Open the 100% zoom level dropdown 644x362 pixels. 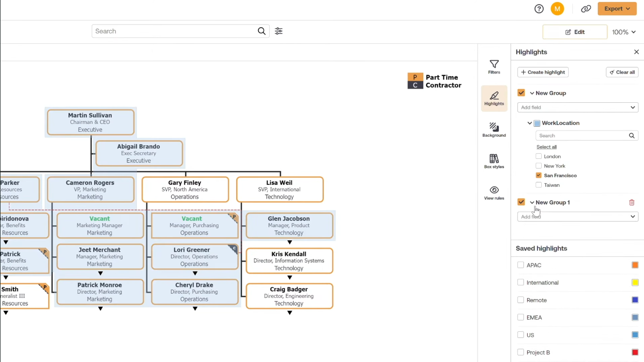[x=624, y=32]
